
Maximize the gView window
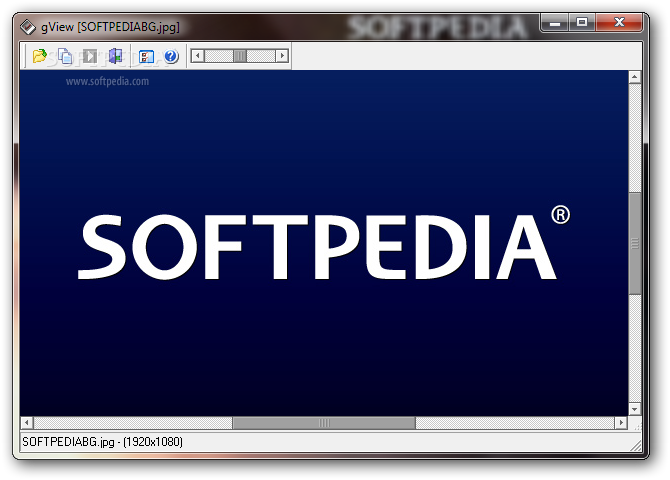click(582, 22)
